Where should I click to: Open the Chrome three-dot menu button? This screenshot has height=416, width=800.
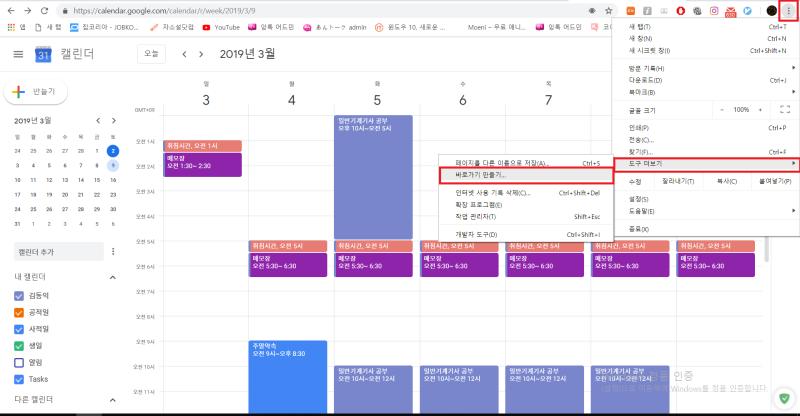point(788,11)
